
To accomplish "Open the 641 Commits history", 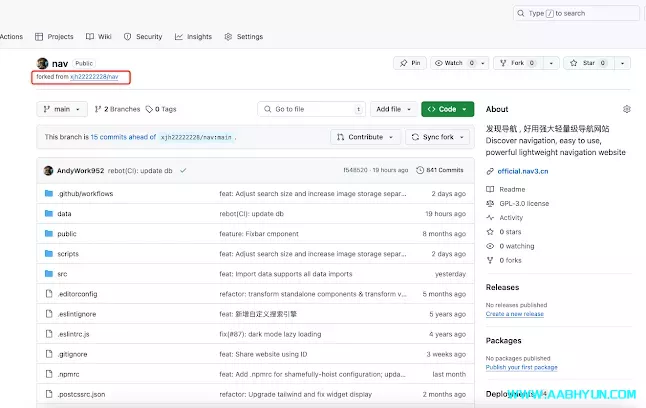I will [440, 170].
